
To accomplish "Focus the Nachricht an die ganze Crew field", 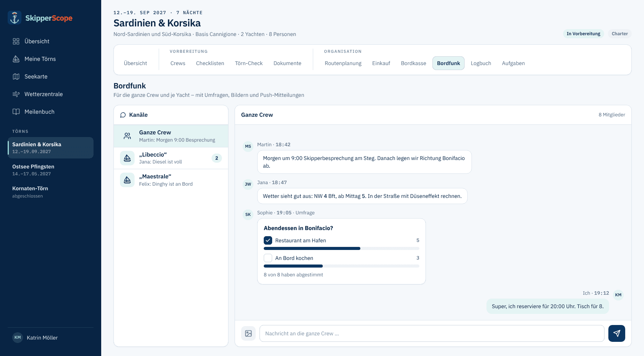I will (432, 333).
